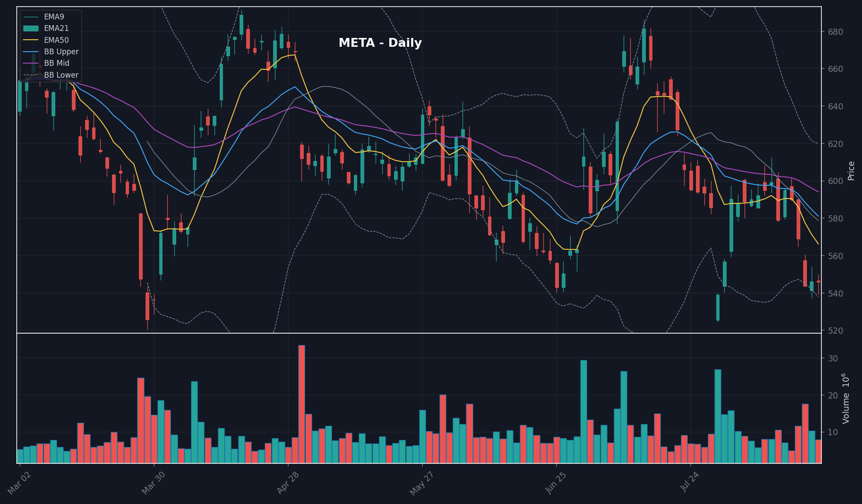Click the Volume 10⁶ axis title
Viewport: 862px width, 504px height.
tap(846, 399)
